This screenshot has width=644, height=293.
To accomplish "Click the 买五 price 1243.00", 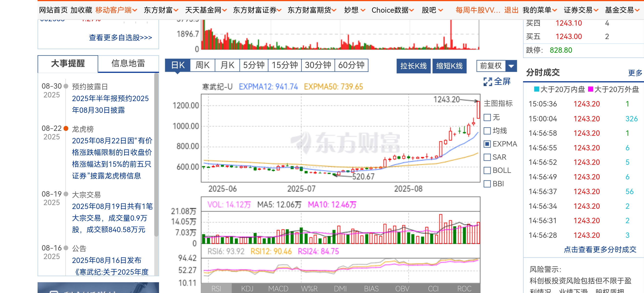I will [x=568, y=37].
